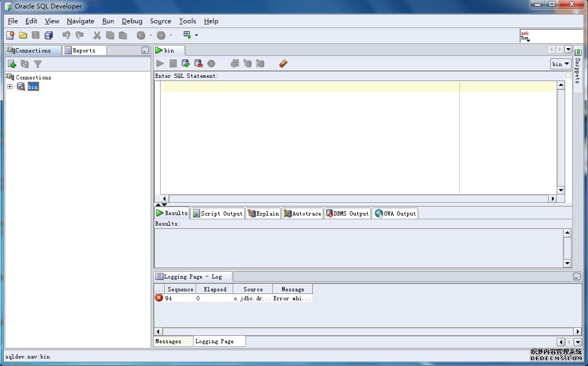Screen dimensions: 588x366
Task: Open the vertical Snippets panel button
Action: [578, 69]
